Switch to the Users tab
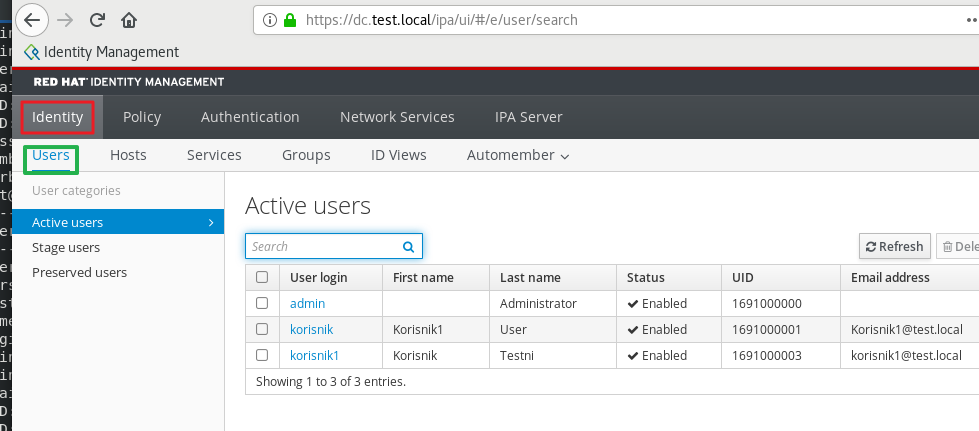 [51, 155]
